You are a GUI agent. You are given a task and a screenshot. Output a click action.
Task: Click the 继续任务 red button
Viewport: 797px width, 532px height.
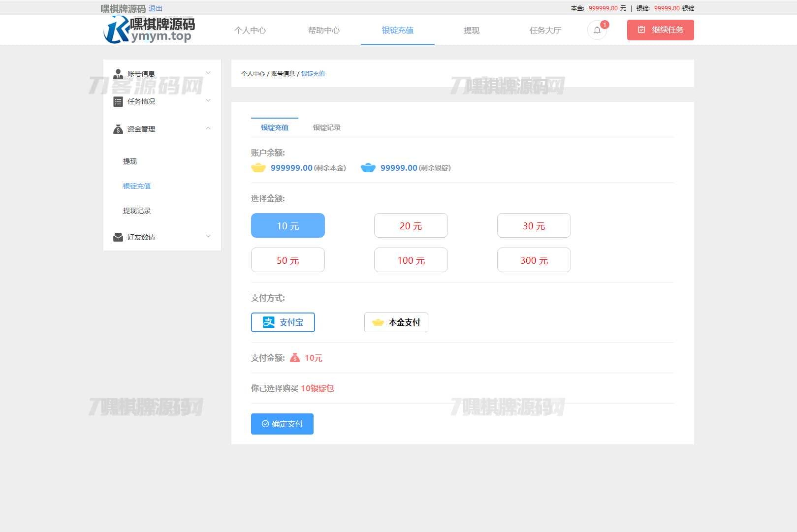(x=661, y=30)
